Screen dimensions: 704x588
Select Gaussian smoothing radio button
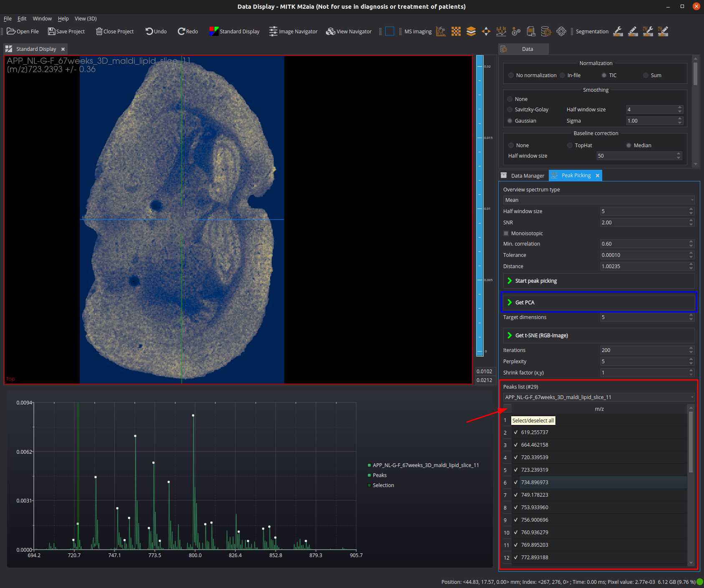[x=510, y=121]
